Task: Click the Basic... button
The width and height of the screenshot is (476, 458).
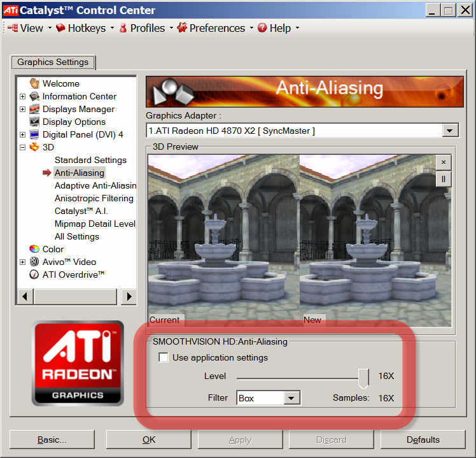Action: click(x=52, y=440)
